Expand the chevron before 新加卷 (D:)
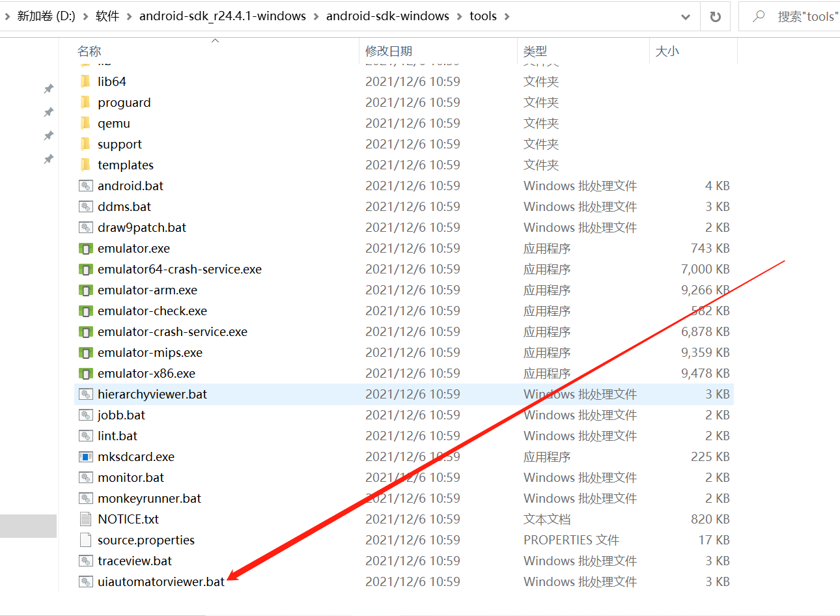Viewport: 840px width, 616px height. (x=7, y=16)
